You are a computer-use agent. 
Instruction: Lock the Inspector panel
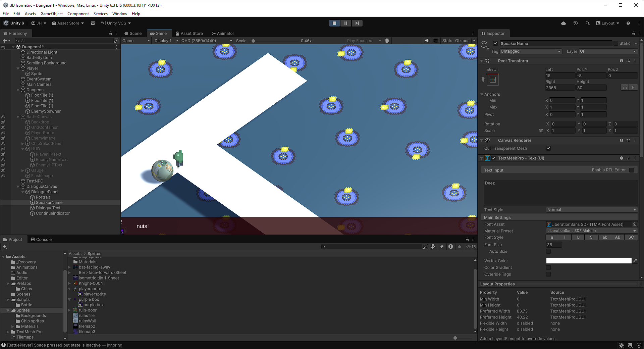(633, 34)
